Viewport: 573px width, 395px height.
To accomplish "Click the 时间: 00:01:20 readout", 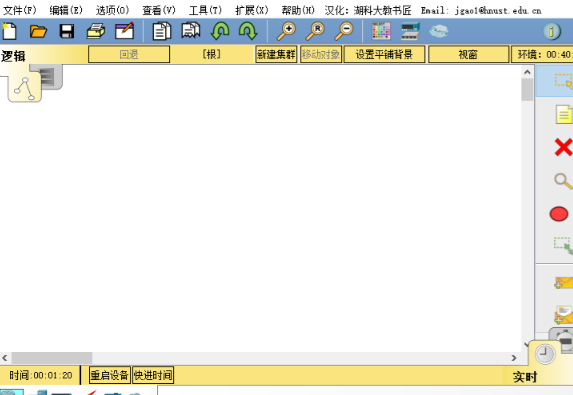I will (41, 375).
